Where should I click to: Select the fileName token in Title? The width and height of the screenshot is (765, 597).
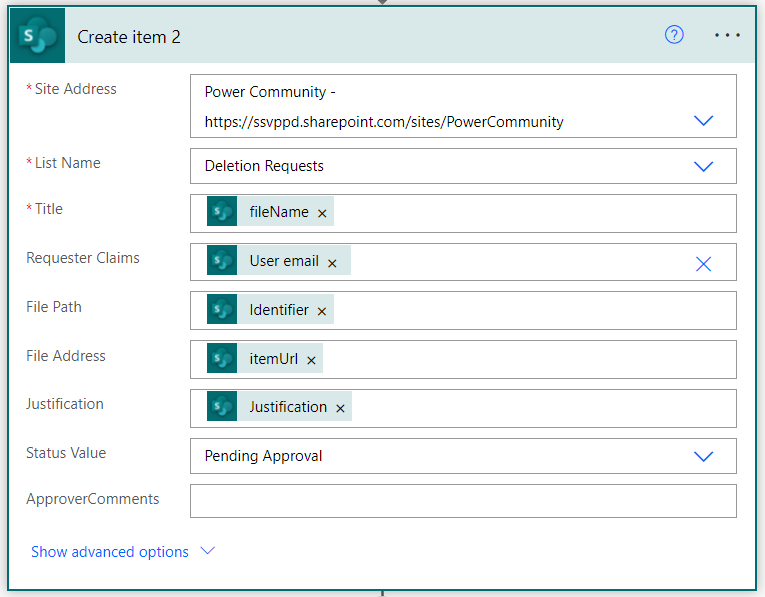(x=270, y=211)
